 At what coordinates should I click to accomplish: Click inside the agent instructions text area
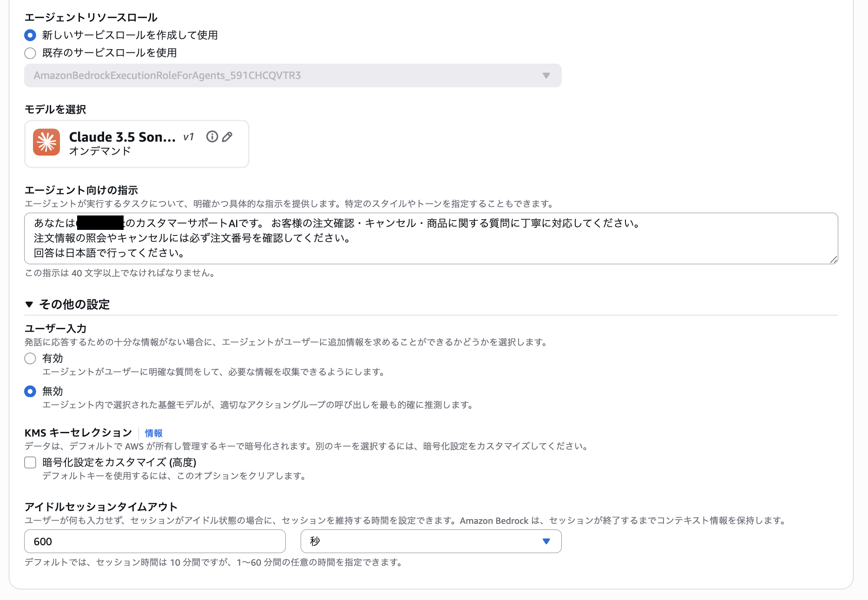point(418,238)
